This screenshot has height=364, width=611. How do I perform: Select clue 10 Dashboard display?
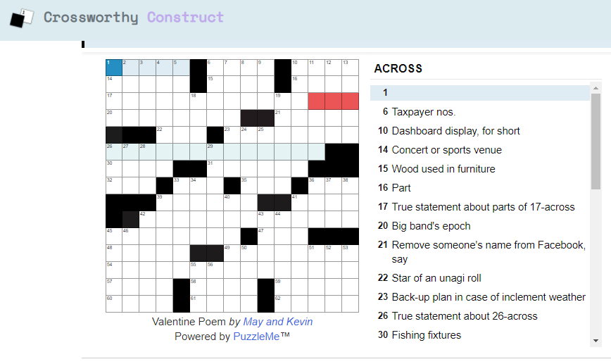[455, 131]
